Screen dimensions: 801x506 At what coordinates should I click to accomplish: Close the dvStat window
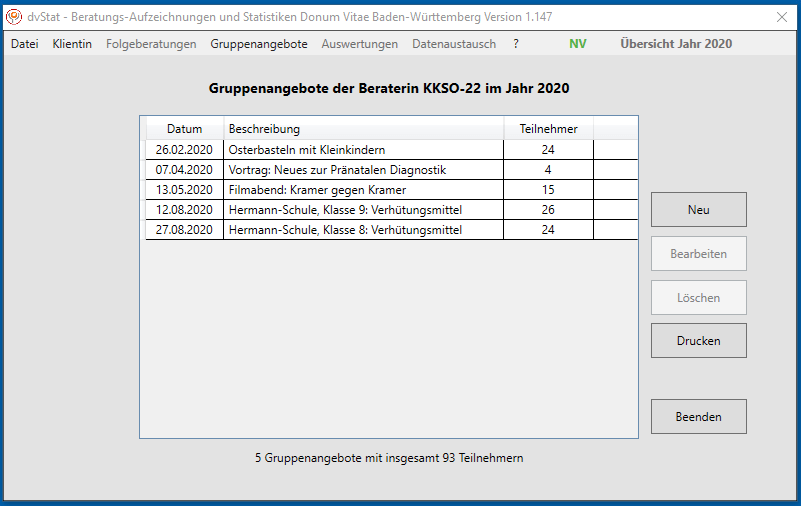(x=781, y=16)
